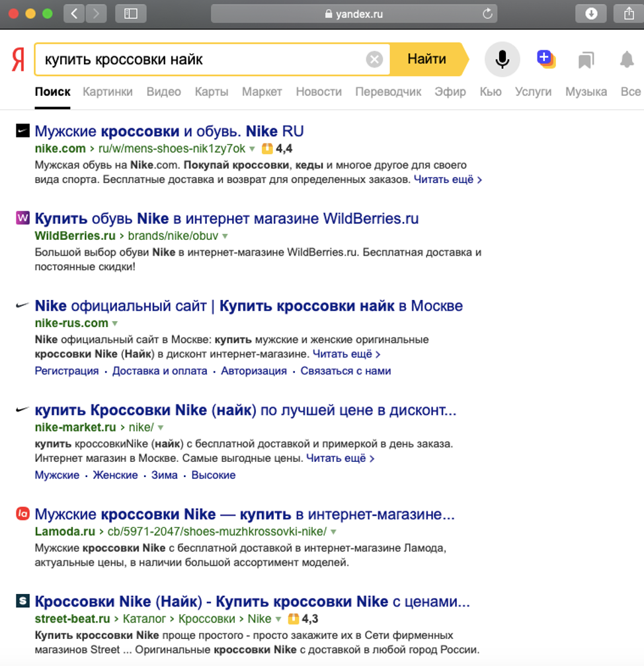The height and width of the screenshot is (666, 644).
Task: Expand the nike-rus.com dropdown arrow
Action: click(115, 323)
